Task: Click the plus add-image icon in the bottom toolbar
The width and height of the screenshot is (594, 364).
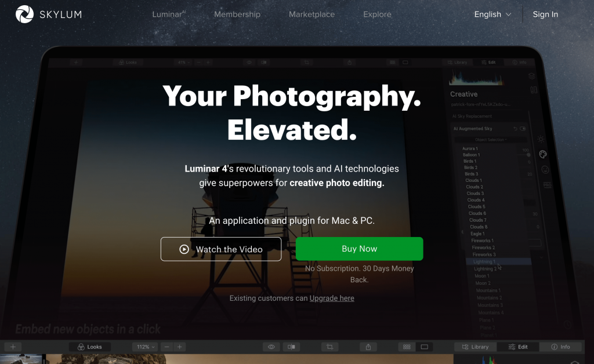Action: coord(13,347)
